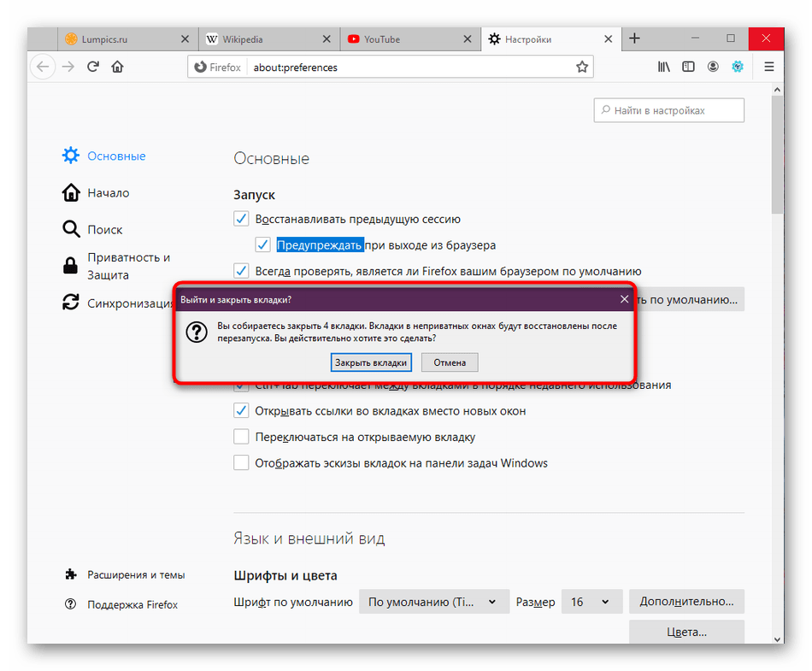Click the по умолчанию… button
The image size is (812, 671).
(691, 300)
